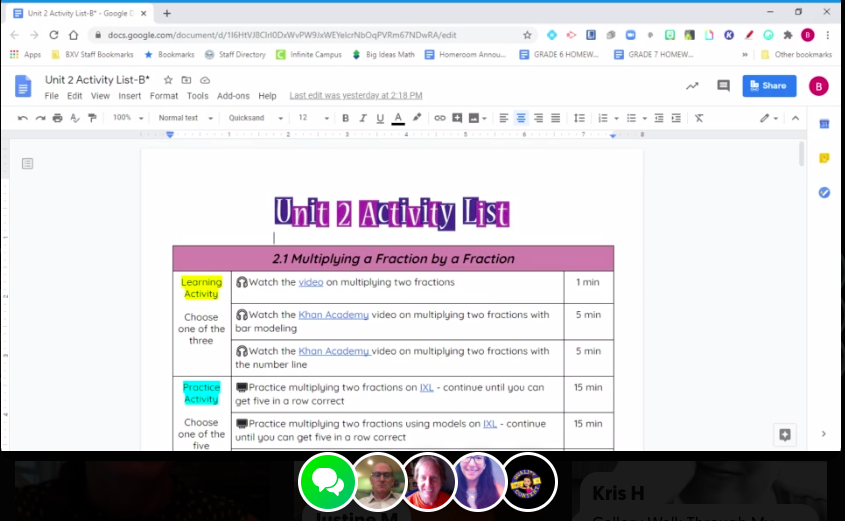Open insert image dropdown arrow
845x521 pixels.
point(484,119)
